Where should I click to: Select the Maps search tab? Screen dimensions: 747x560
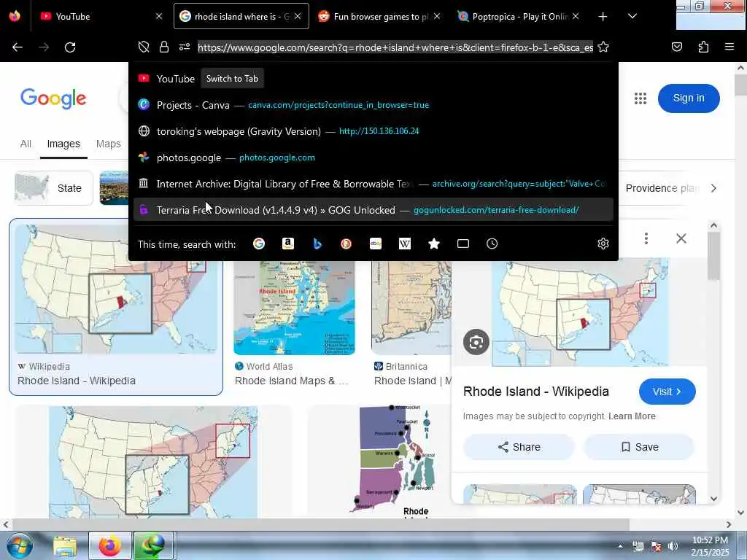(108, 144)
